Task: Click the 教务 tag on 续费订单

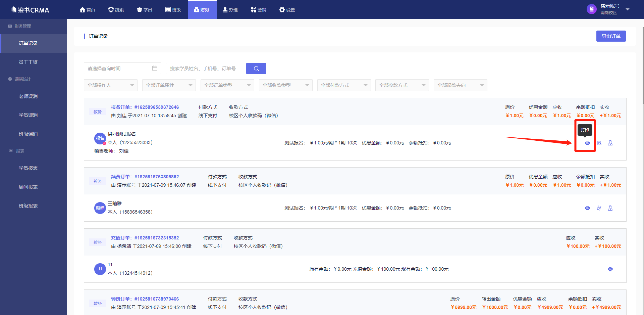Action: point(98,181)
